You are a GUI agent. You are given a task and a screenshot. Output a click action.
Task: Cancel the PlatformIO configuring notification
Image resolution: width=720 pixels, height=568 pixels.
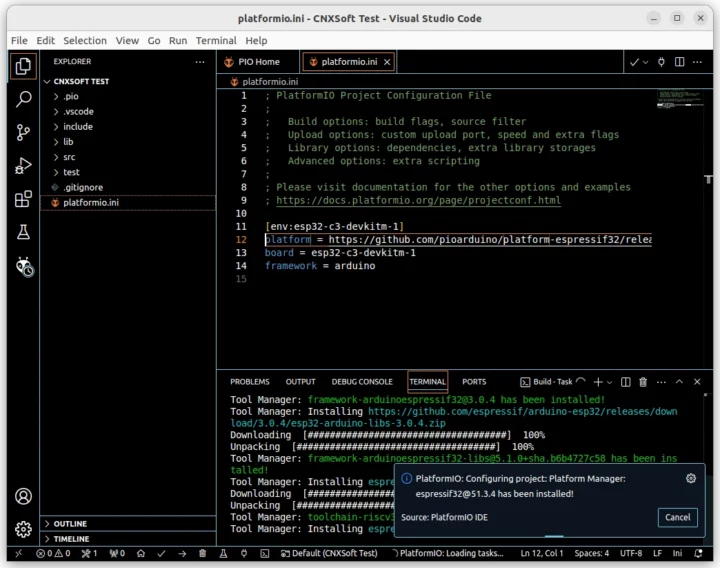[x=677, y=517]
